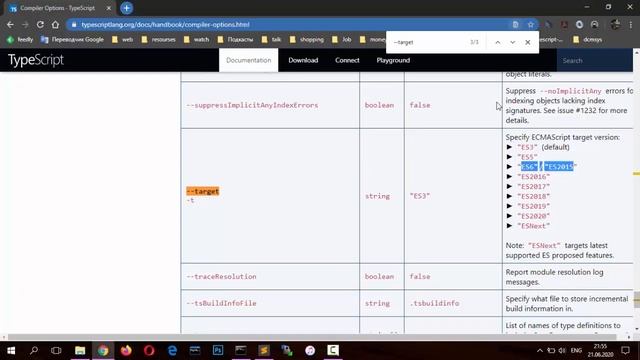Viewport: 640px width, 360px height.
Task: Open the terminal window from taskbar
Action: (x=241, y=351)
